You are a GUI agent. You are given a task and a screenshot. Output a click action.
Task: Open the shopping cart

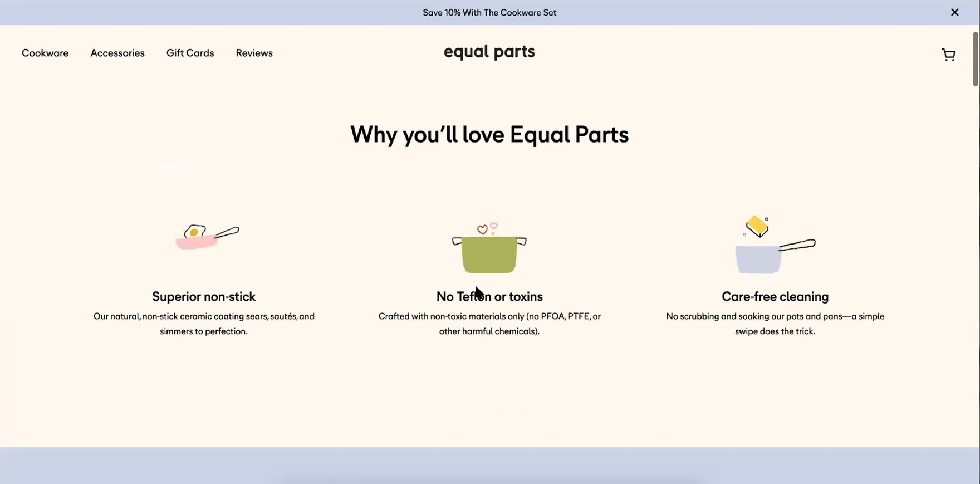click(948, 55)
